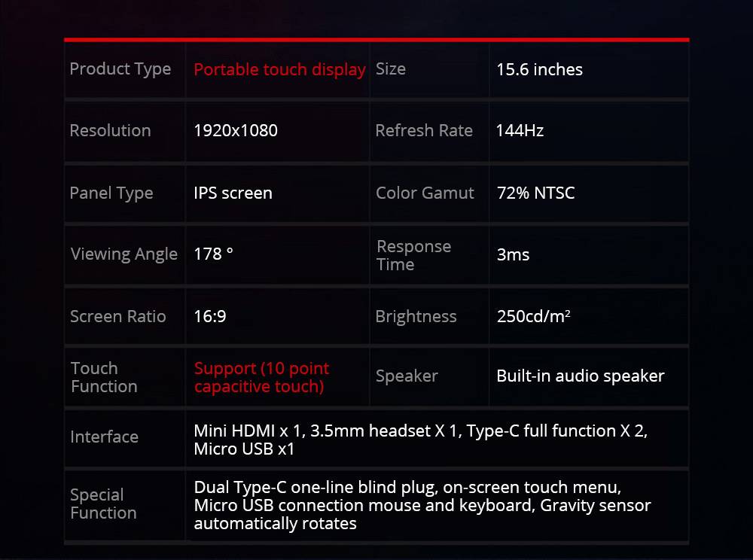Select the 'IPS screen' value
The image size is (753, 560).
pyautogui.click(x=233, y=193)
